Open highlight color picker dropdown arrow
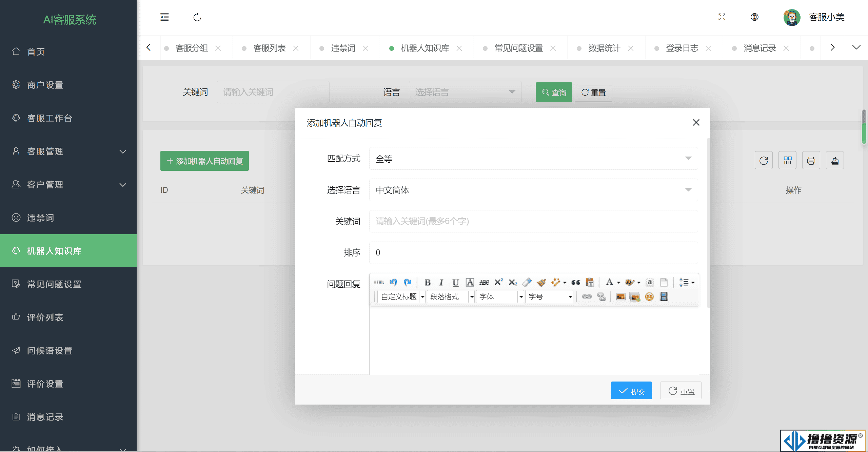The width and height of the screenshot is (868, 452). click(639, 283)
